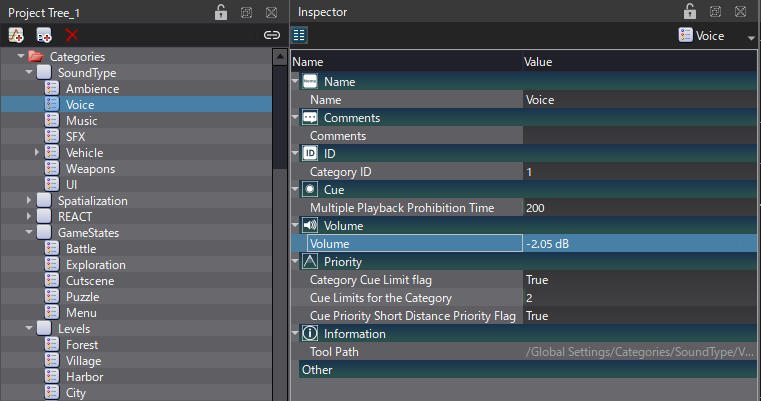Select the Ambience category in tree
The image size is (761, 401).
[x=92, y=88]
